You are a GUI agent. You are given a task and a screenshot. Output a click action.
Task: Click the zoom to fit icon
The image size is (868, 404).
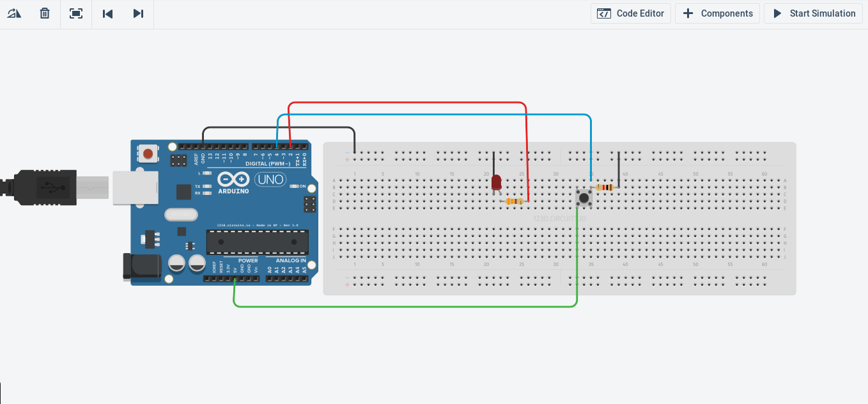76,13
